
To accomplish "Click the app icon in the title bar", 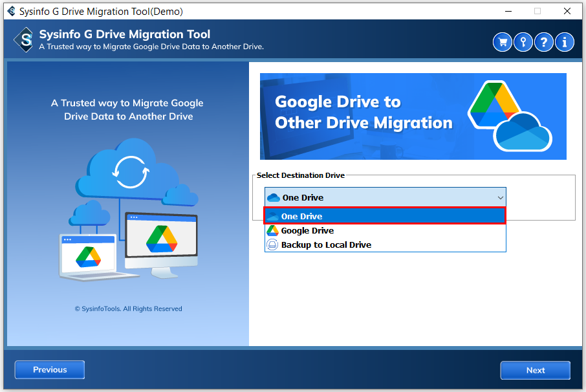I will point(10,11).
